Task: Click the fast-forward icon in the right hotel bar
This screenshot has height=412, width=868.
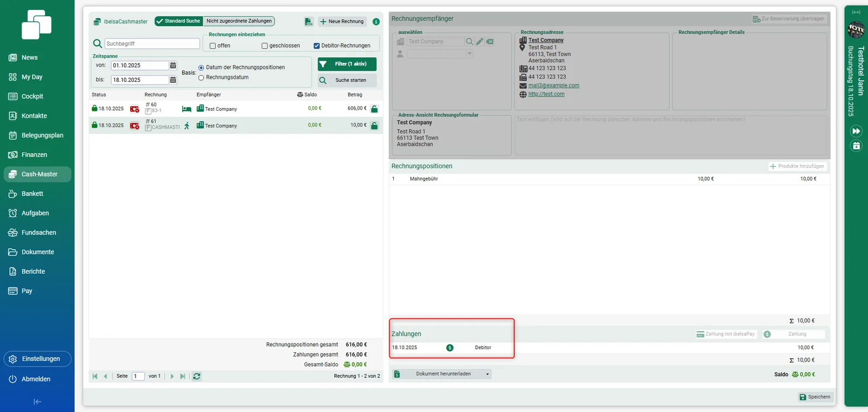Action: click(x=856, y=131)
